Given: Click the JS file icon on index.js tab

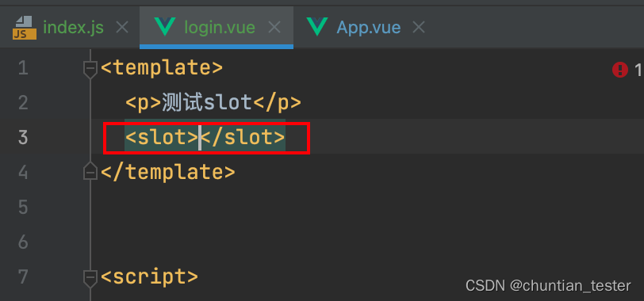Looking at the screenshot, I should coord(25,28).
